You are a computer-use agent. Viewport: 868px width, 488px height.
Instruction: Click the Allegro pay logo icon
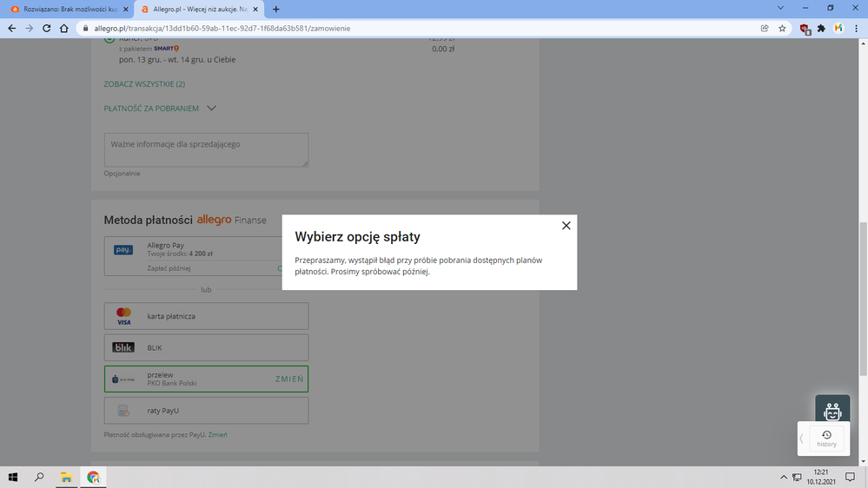coord(123,250)
